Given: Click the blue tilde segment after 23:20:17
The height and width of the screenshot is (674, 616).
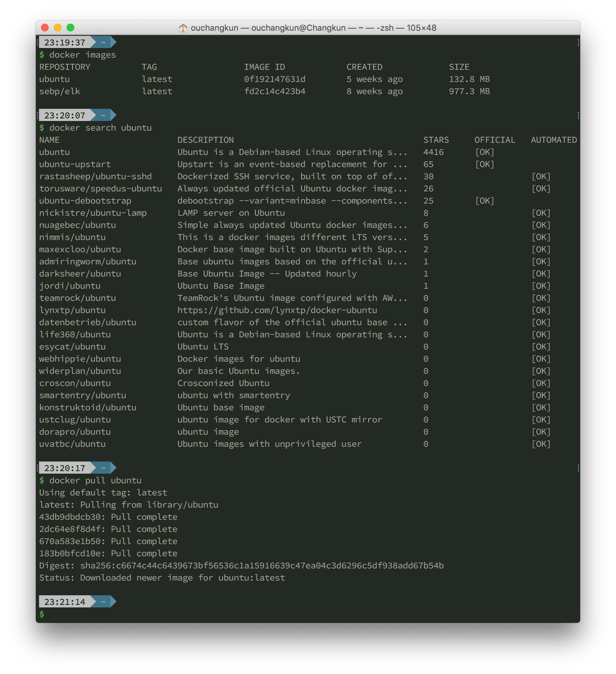Looking at the screenshot, I should coord(103,469).
